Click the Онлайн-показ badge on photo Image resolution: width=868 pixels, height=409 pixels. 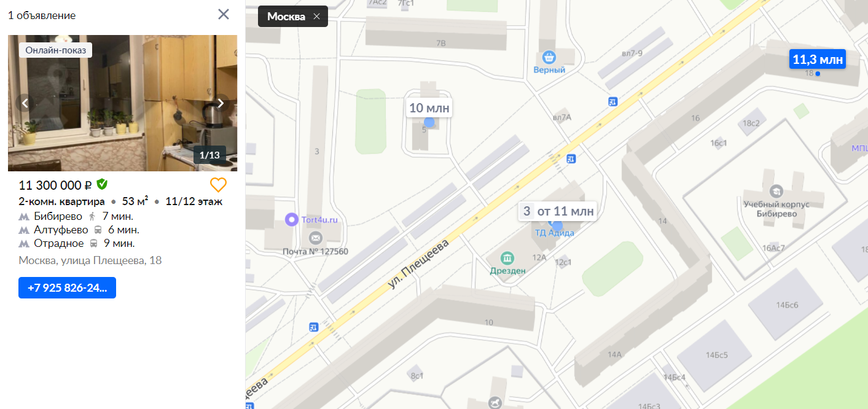pyautogui.click(x=56, y=50)
